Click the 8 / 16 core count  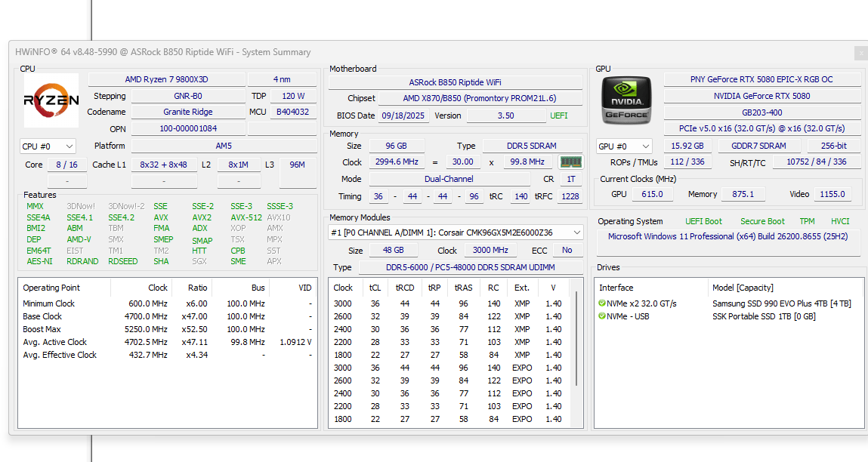pos(67,165)
